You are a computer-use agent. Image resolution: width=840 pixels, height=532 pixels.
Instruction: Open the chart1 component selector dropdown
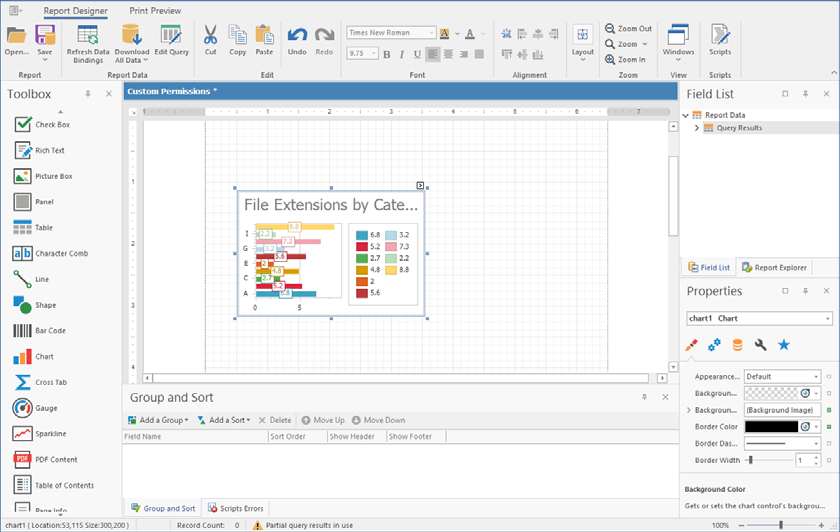[x=827, y=319]
